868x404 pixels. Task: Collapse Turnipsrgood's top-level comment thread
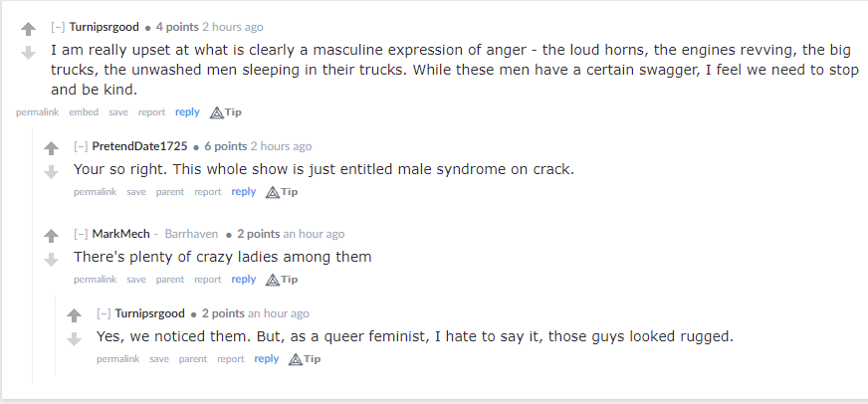(58, 27)
